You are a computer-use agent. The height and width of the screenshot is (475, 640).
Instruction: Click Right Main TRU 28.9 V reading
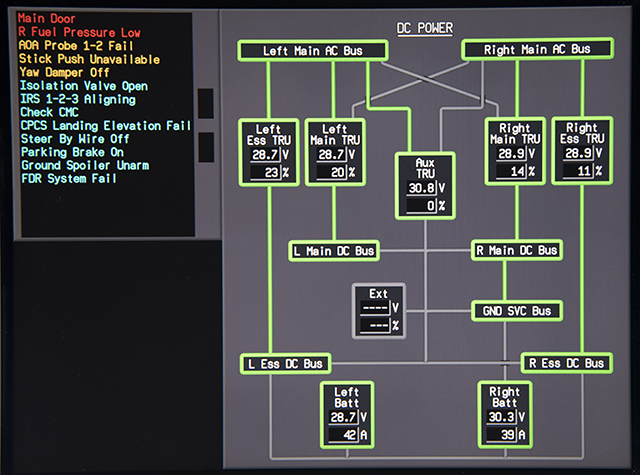coord(511,154)
